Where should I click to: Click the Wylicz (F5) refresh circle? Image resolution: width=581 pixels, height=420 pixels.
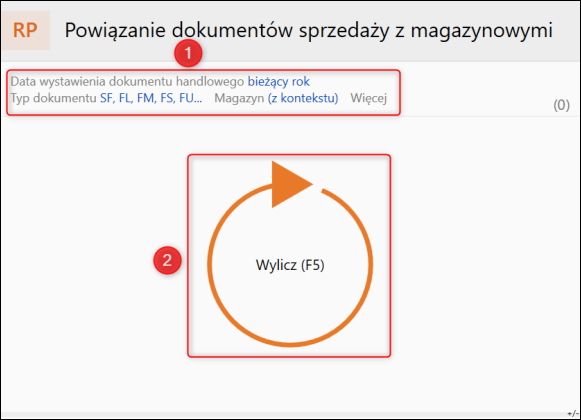coord(290,255)
